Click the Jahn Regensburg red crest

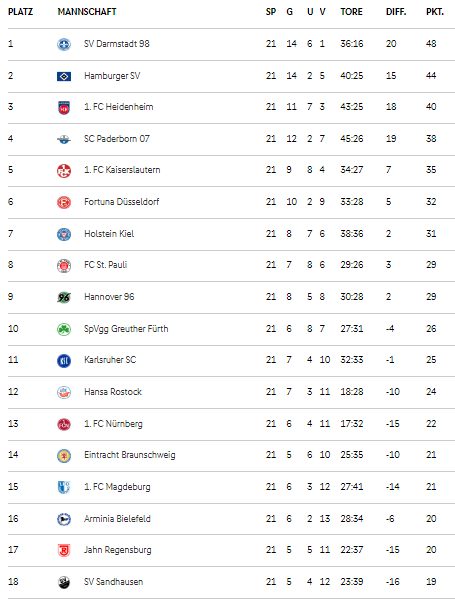pos(64,550)
